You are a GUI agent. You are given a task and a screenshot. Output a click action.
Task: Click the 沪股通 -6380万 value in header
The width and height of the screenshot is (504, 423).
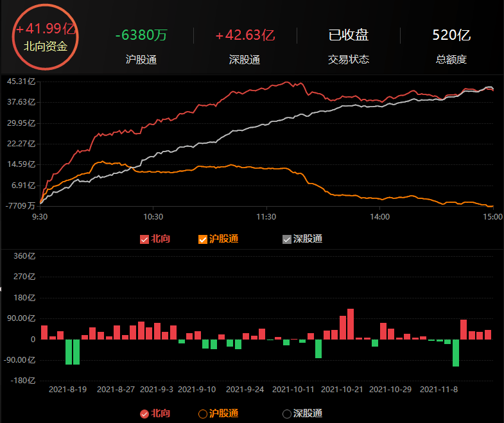(141, 35)
